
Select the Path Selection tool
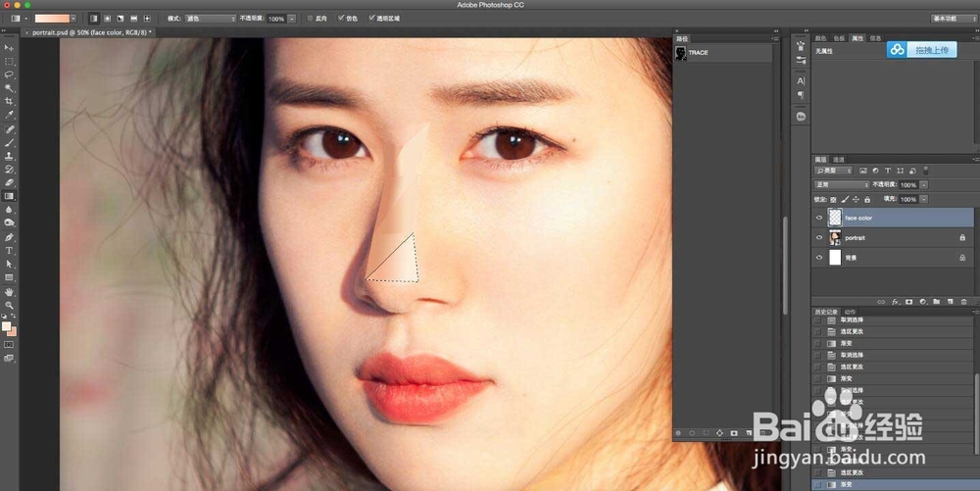[9, 265]
